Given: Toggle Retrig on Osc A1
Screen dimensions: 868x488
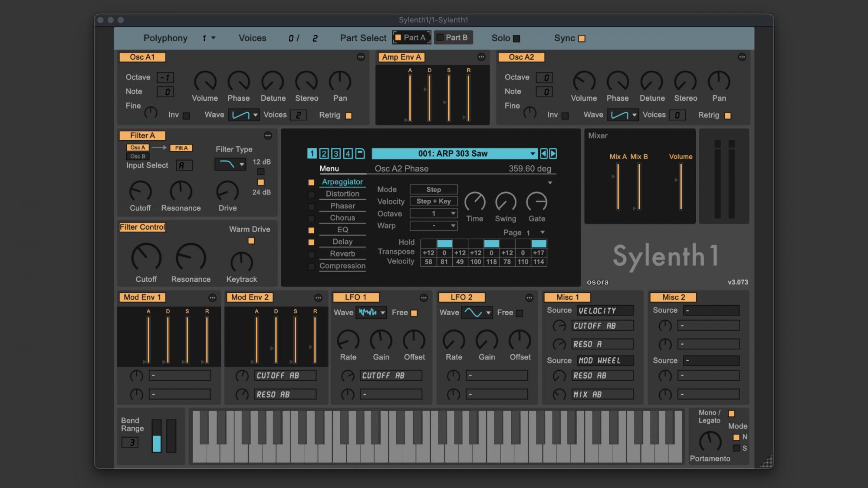Looking at the screenshot, I should [x=349, y=116].
